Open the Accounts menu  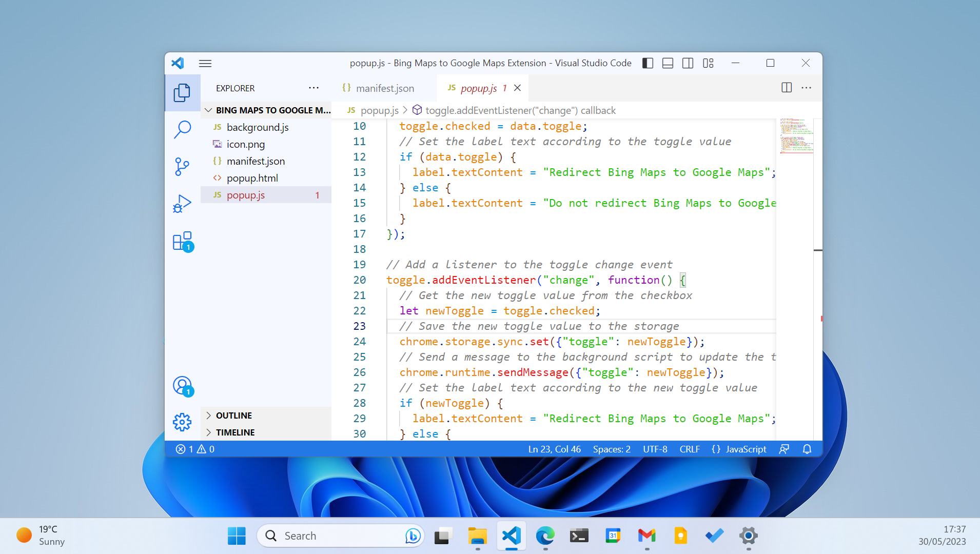click(x=182, y=386)
